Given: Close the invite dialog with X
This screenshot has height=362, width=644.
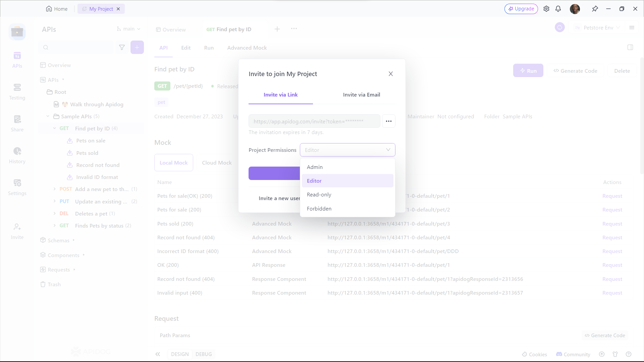Looking at the screenshot, I should coord(390,74).
